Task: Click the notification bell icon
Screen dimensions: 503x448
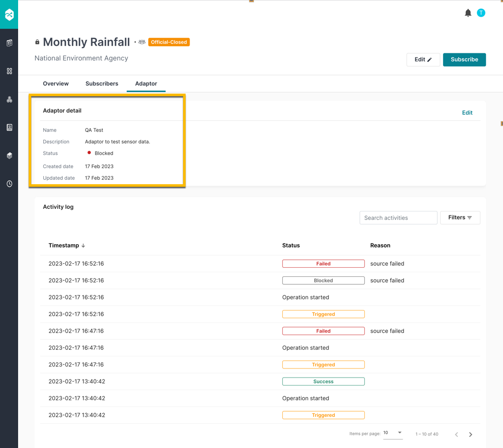Action: (467, 13)
